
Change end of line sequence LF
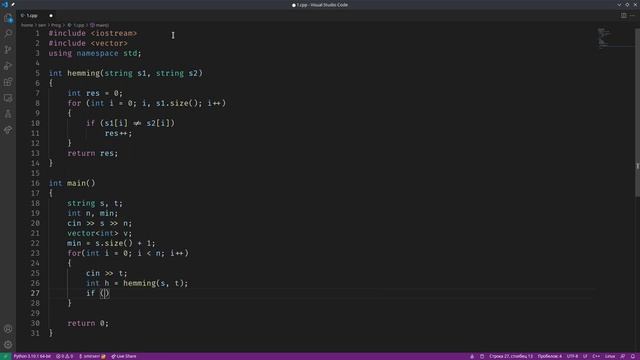585,356
